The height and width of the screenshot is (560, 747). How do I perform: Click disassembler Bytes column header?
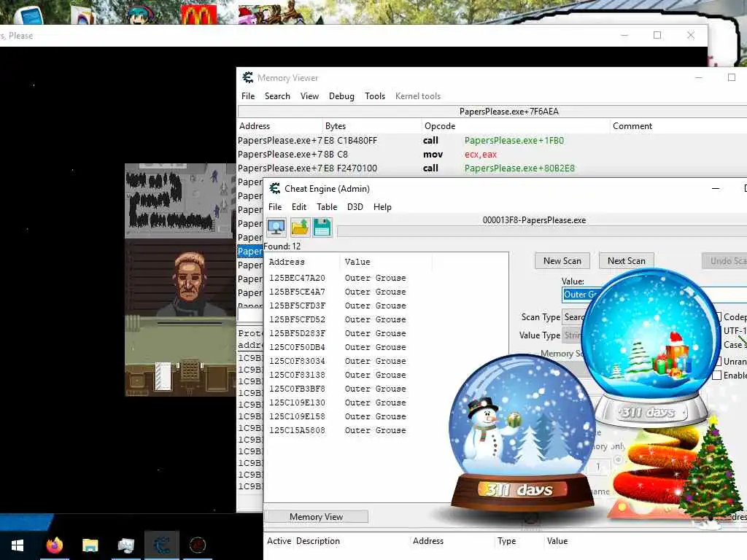tap(371, 126)
